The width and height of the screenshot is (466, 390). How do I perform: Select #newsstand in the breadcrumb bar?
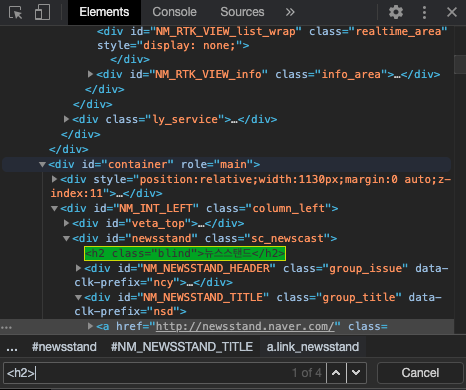click(x=64, y=347)
